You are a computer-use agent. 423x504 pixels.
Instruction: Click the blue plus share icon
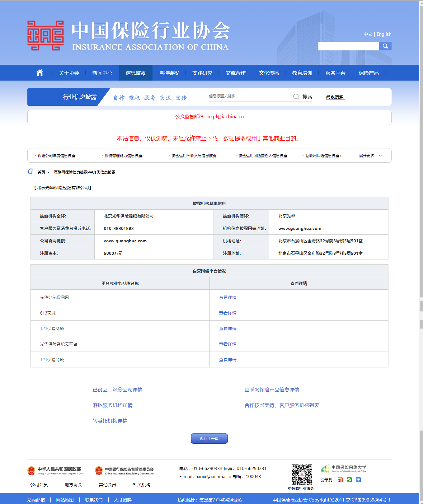point(358,480)
